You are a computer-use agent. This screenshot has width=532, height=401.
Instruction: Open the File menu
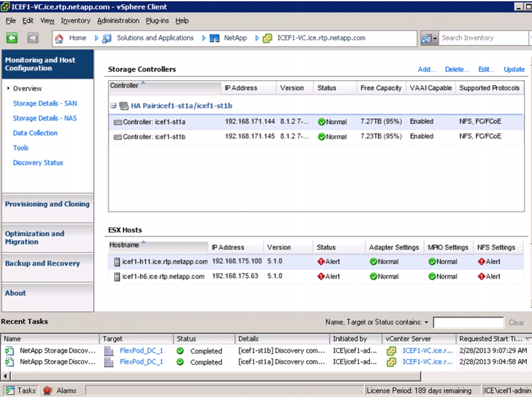[x=11, y=21]
